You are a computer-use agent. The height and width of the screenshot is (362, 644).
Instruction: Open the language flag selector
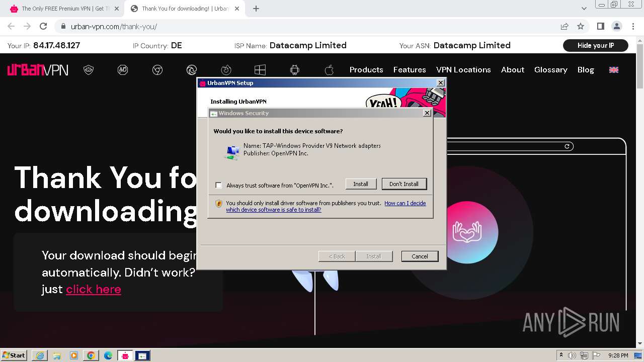click(x=614, y=70)
